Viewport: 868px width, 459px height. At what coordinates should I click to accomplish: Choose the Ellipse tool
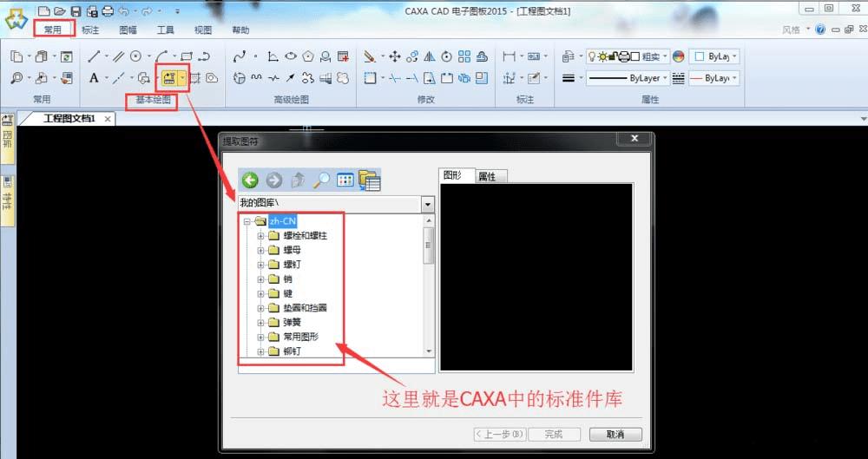291,56
